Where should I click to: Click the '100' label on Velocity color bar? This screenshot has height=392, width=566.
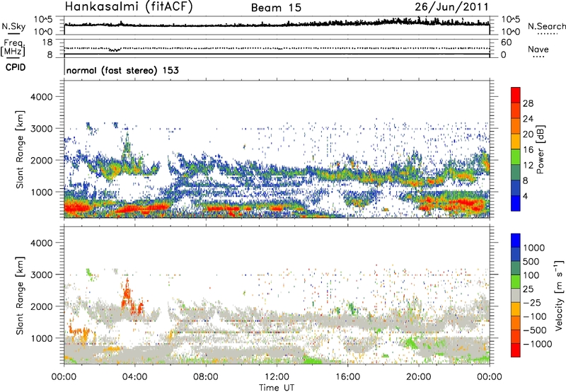pyautogui.click(x=531, y=275)
